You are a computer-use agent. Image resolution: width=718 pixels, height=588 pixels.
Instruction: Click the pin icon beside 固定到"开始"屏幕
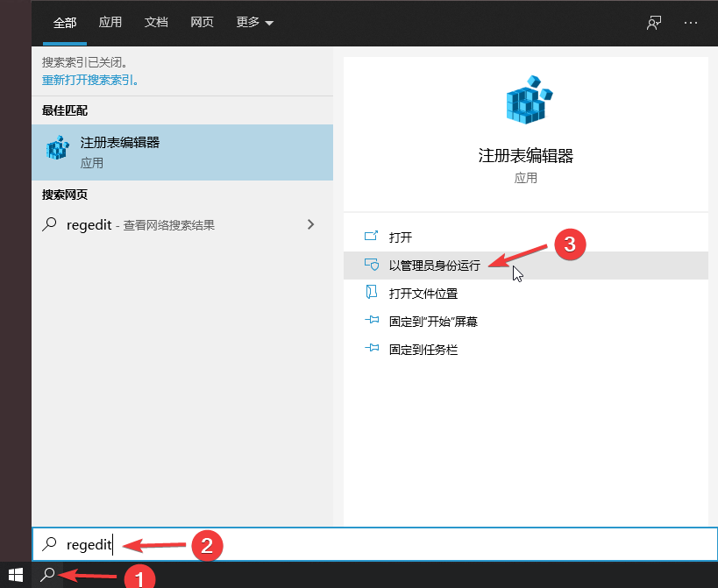pyautogui.click(x=372, y=321)
